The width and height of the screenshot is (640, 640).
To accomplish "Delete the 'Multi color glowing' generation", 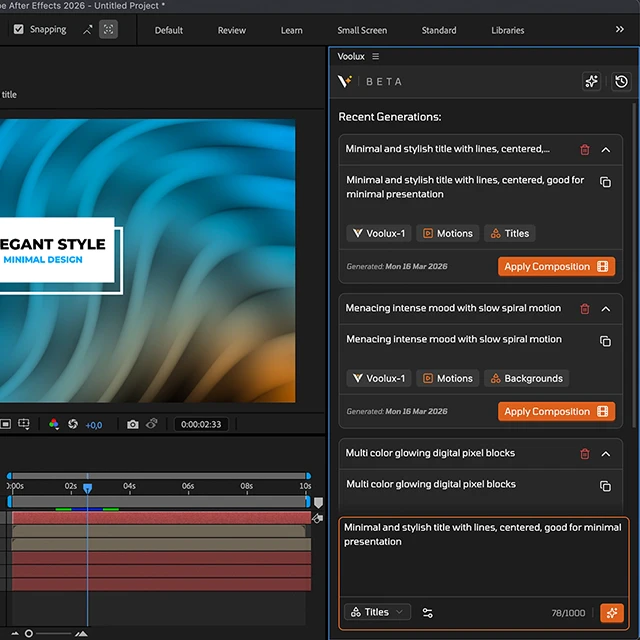I will tap(585, 454).
